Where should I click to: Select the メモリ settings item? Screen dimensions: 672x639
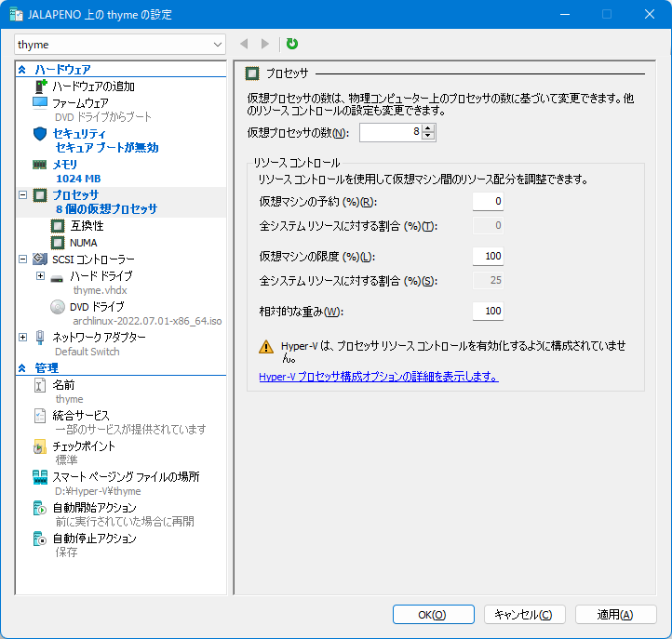pos(65,165)
